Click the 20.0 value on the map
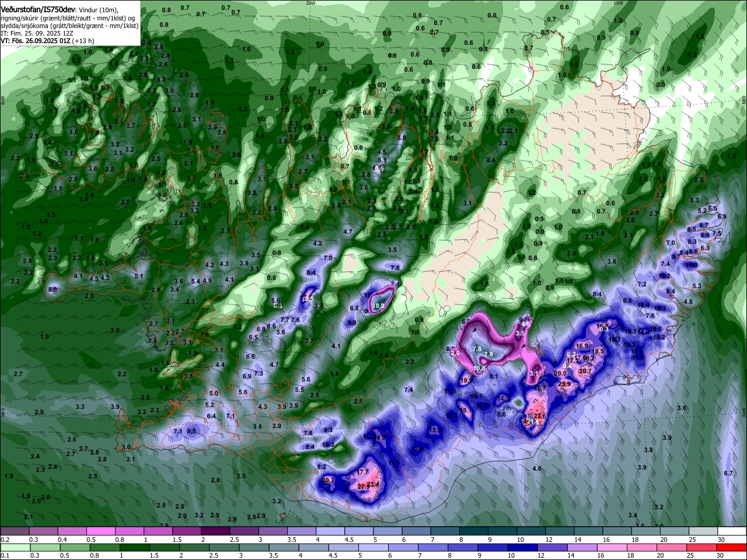Viewport: 747px width, 560px height. [560, 373]
